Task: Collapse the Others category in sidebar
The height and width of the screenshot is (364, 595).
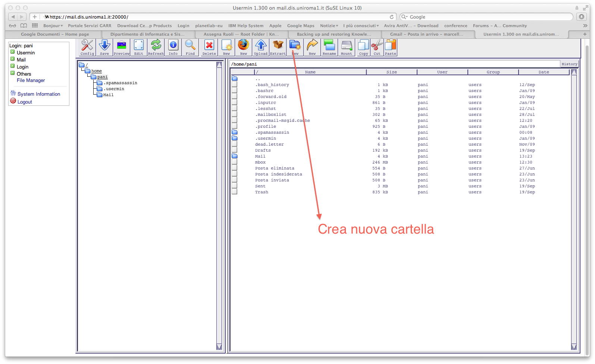Action: (13, 73)
